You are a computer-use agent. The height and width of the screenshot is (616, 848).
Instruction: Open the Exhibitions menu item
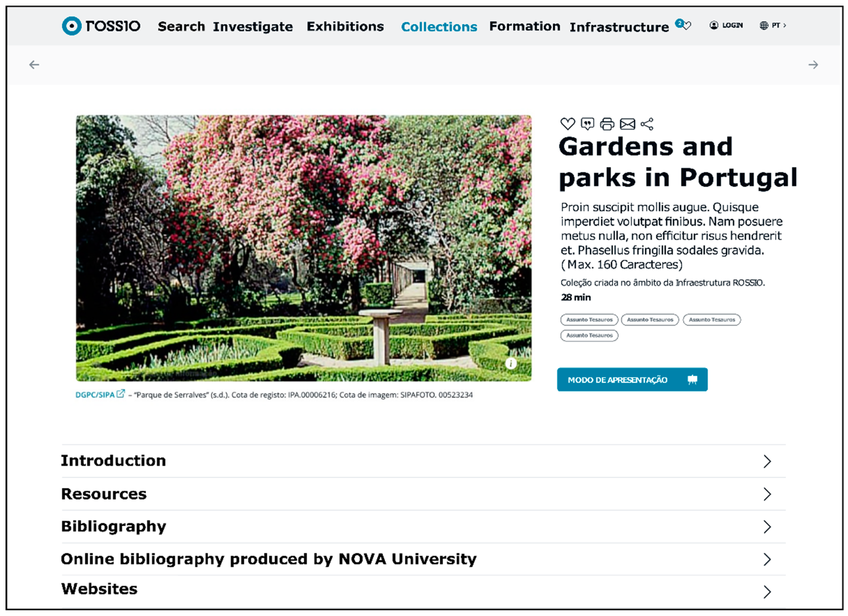(x=345, y=27)
